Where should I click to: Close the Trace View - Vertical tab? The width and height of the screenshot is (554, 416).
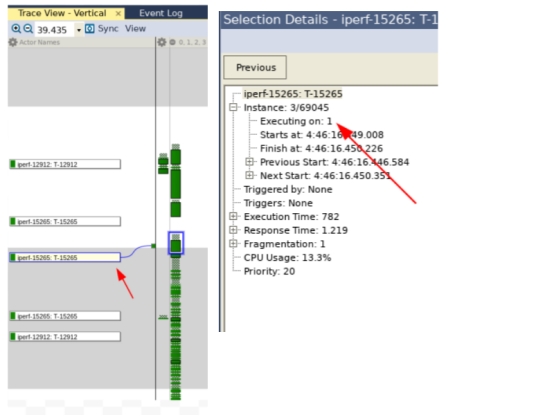point(118,14)
